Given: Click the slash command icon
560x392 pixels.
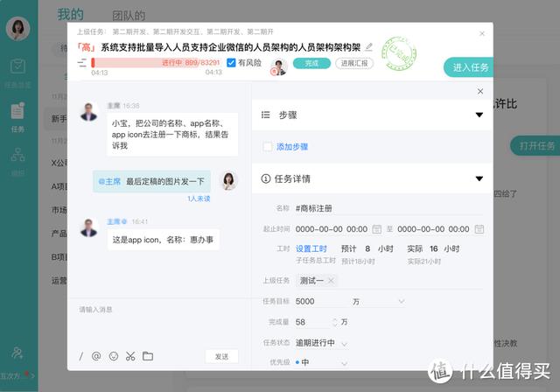Looking at the screenshot, I should coord(81,356).
